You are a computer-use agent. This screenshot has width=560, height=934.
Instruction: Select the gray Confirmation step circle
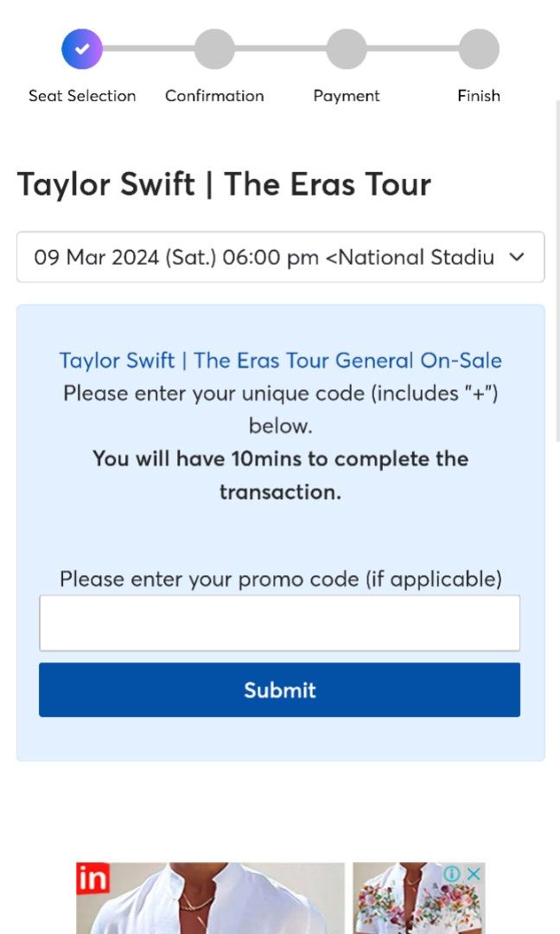[214, 48]
